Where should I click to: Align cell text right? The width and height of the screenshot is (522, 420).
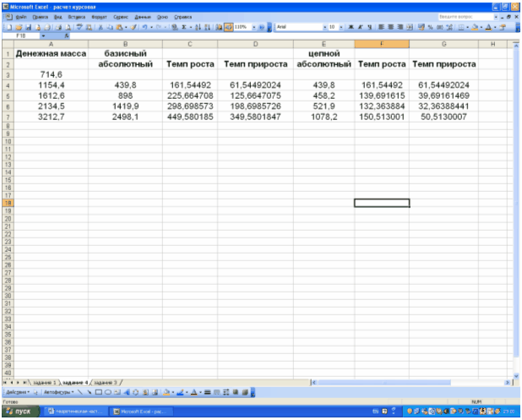400,27
